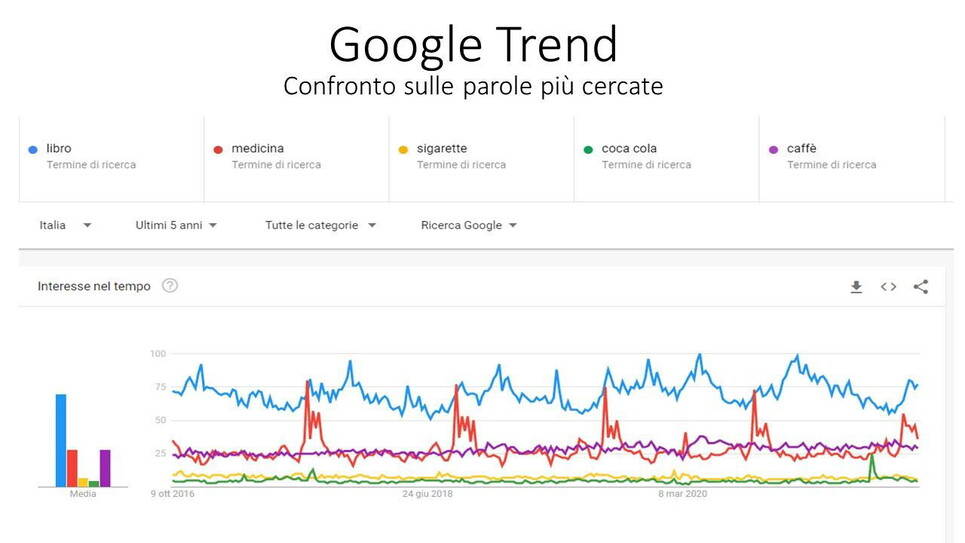The height and width of the screenshot is (543, 965).
Task: Select the coca cola search term
Action: tap(629, 149)
